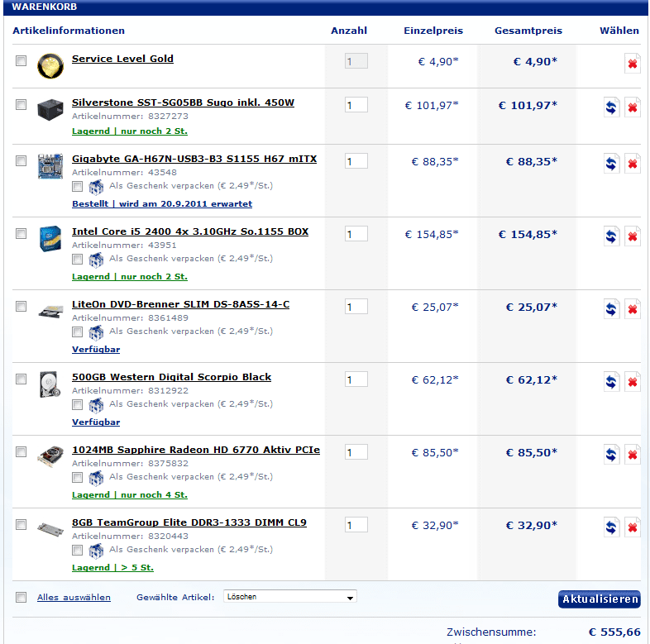The image size is (650, 644).
Task: Refresh icon for Gigabyte GA-H67N-USB3-B3 row
Action: pos(611,164)
